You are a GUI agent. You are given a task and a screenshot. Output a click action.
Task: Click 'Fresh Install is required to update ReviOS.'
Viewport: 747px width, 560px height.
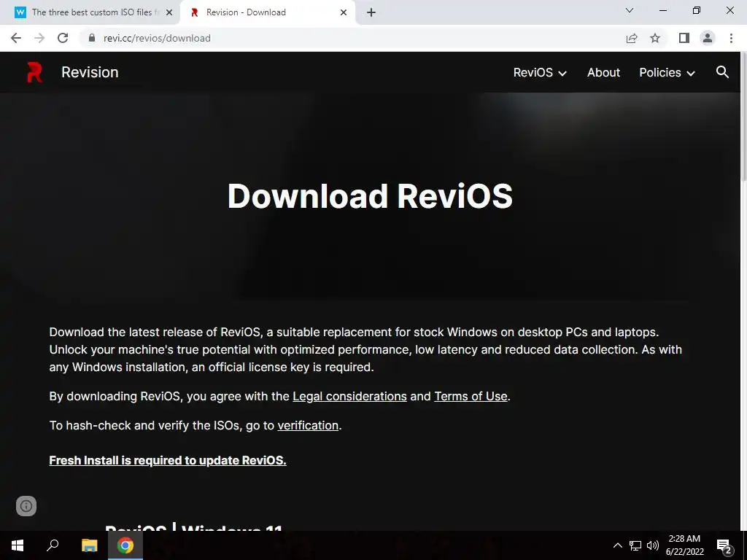click(168, 461)
